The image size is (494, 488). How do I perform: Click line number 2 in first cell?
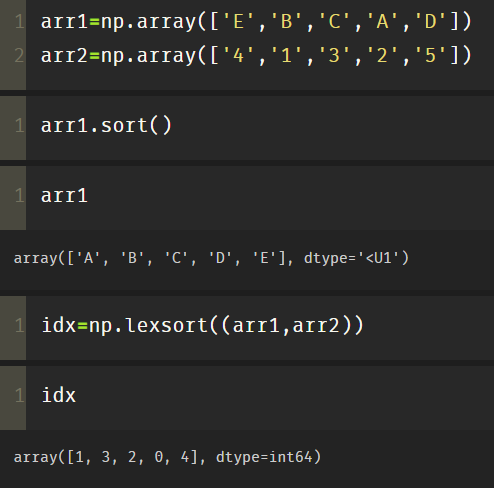(x=19, y=55)
